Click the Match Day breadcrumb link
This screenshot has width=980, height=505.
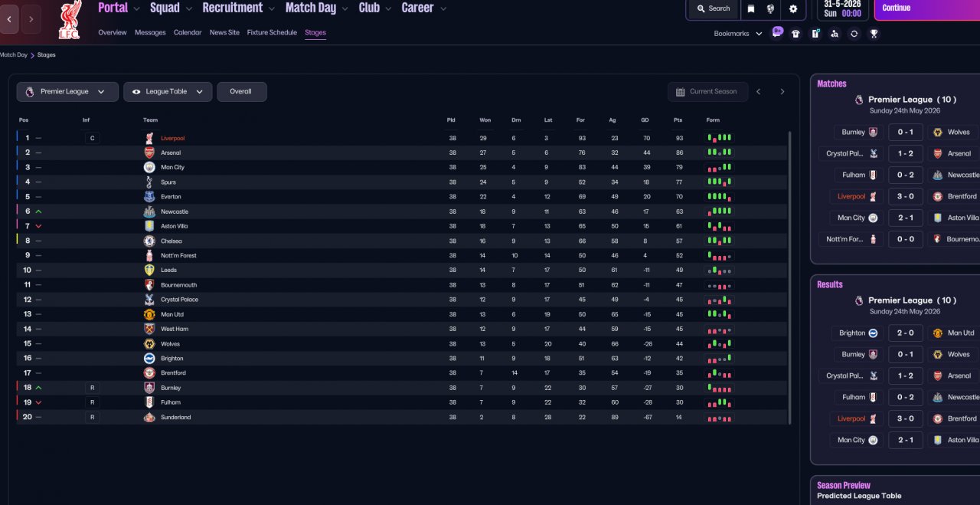14,55
